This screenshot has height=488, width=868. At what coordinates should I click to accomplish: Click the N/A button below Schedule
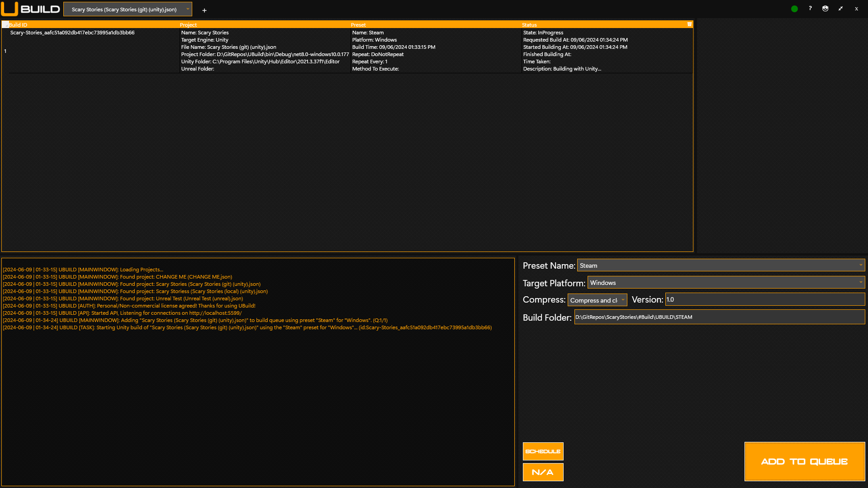pos(543,472)
